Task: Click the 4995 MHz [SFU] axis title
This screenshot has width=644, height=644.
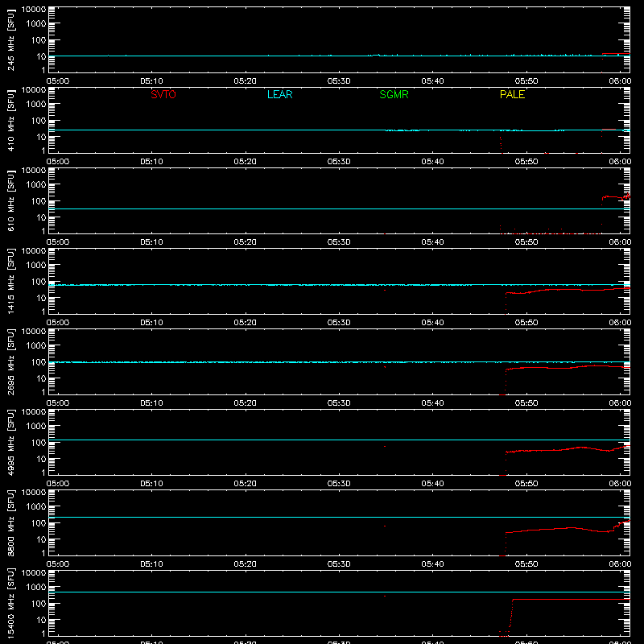Action: click(11, 442)
